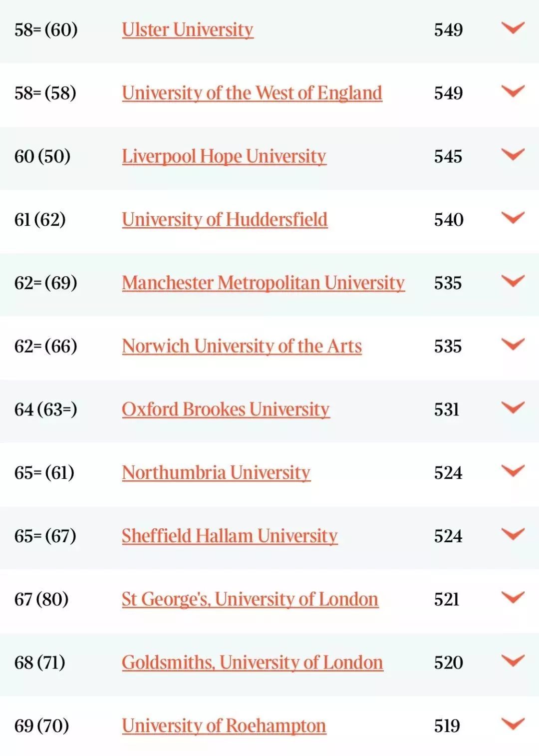Image resolution: width=539 pixels, height=756 pixels.
Task: Open University of the West of England link
Action: coord(252,93)
